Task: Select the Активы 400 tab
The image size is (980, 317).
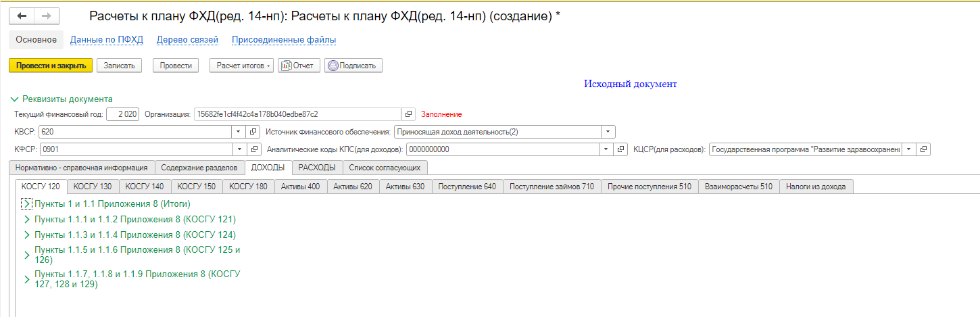Action: point(301,187)
